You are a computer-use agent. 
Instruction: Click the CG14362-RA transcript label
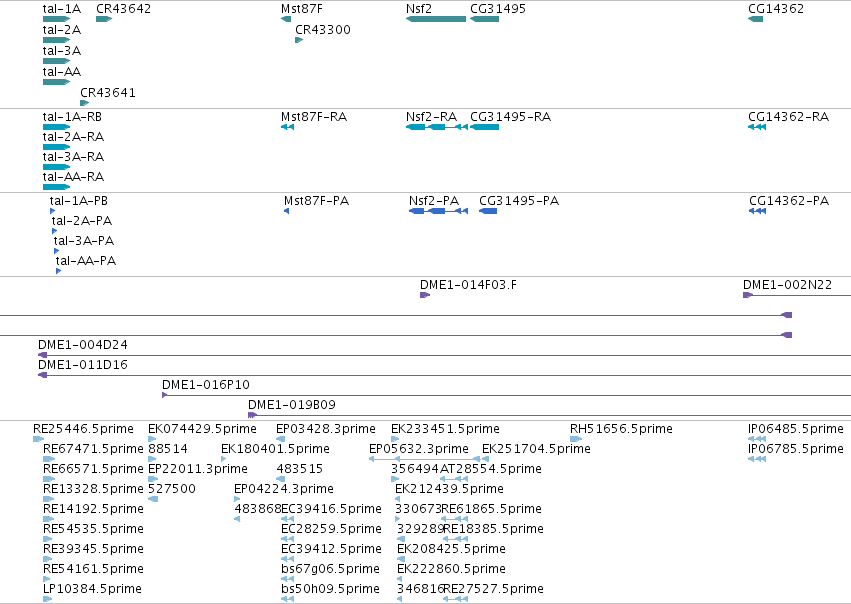point(788,117)
